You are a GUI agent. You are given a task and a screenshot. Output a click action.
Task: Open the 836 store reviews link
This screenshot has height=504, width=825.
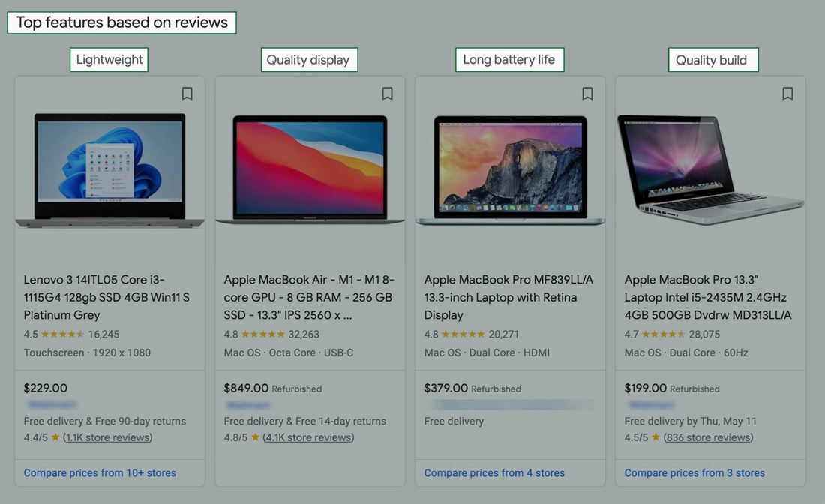(x=708, y=437)
